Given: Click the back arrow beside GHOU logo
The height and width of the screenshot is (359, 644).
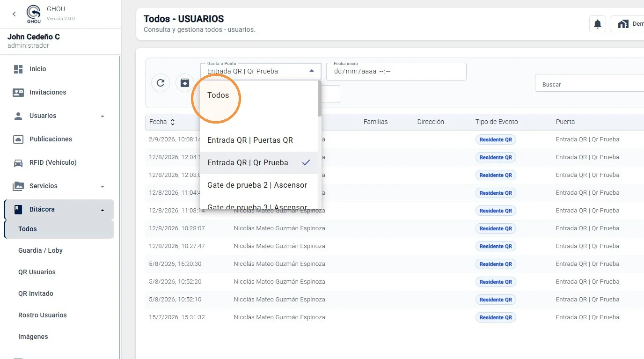Looking at the screenshot, I should point(14,14).
